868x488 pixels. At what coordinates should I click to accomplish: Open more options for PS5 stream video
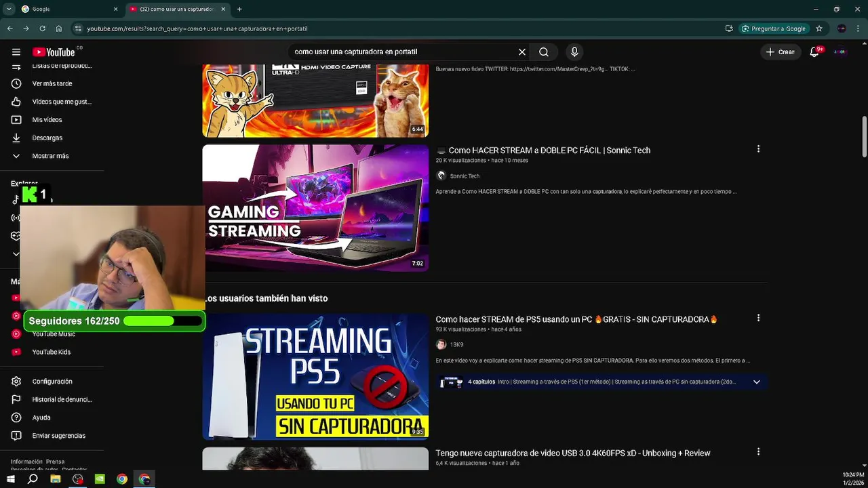tap(758, 318)
